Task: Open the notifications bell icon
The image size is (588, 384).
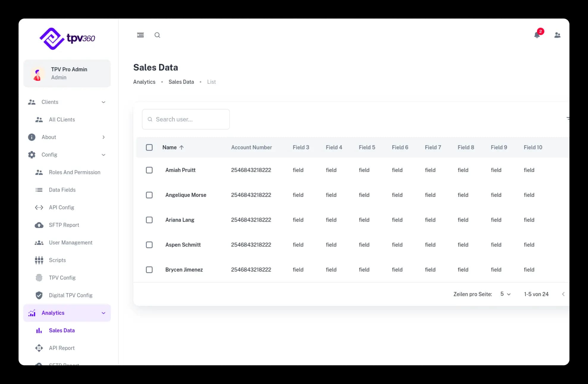Action: click(537, 35)
